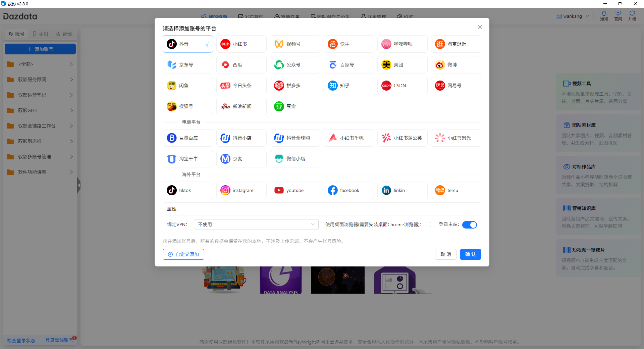Pick the tiktok overseas platform icon
This screenshot has height=349, width=644.
(172, 190)
